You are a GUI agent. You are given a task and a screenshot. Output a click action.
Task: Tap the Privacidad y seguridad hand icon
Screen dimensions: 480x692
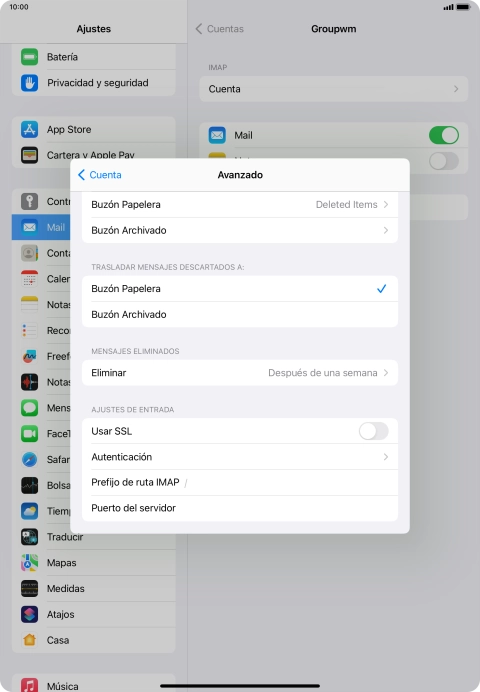pyautogui.click(x=30, y=83)
